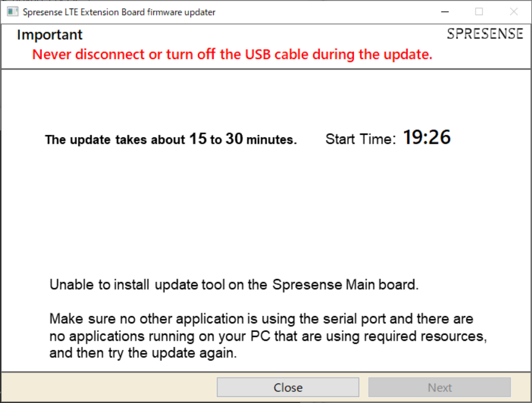Click the SPRESENSE logo
The height and width of the screenshot is (403, 532).
pyautogui.click(x=485, y=34)
